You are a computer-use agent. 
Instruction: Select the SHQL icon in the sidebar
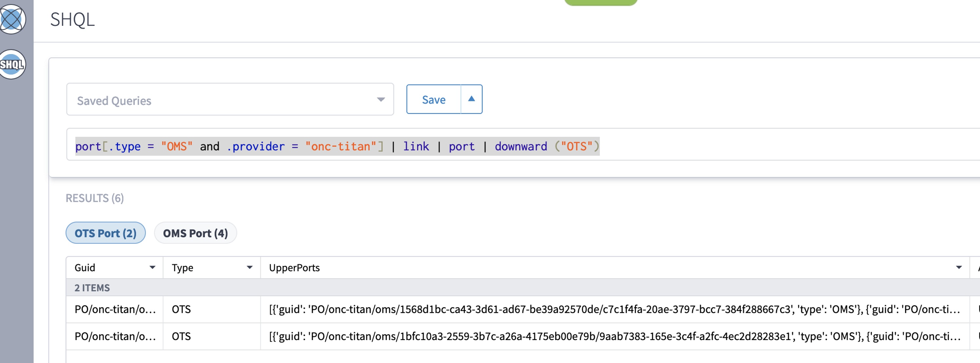tap(12, 65)
